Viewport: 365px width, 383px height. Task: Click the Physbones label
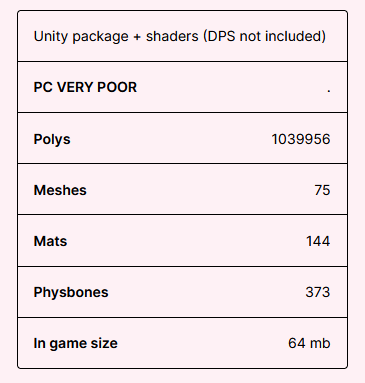(71, 292)
